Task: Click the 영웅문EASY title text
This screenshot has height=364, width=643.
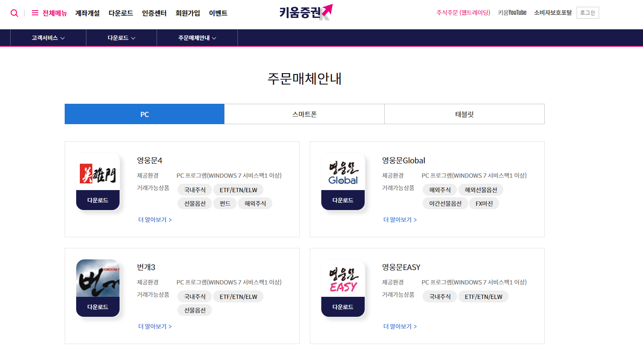Action: pos(401,267)
